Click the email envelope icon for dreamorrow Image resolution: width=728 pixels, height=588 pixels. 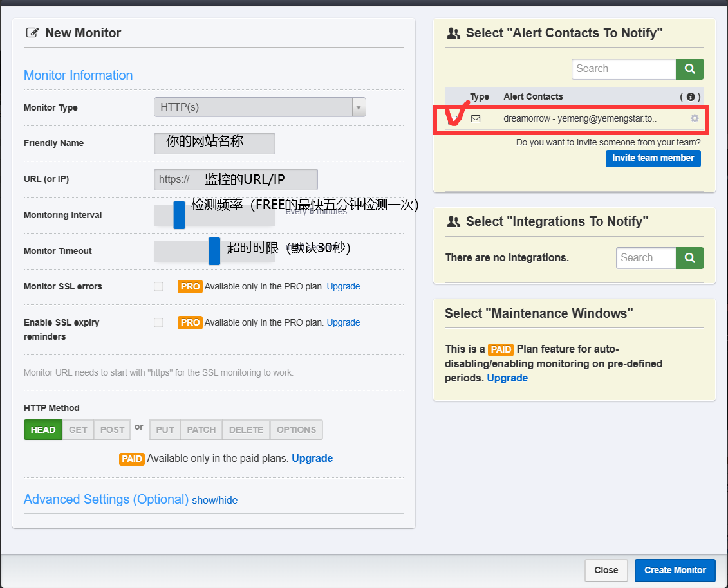476,118
